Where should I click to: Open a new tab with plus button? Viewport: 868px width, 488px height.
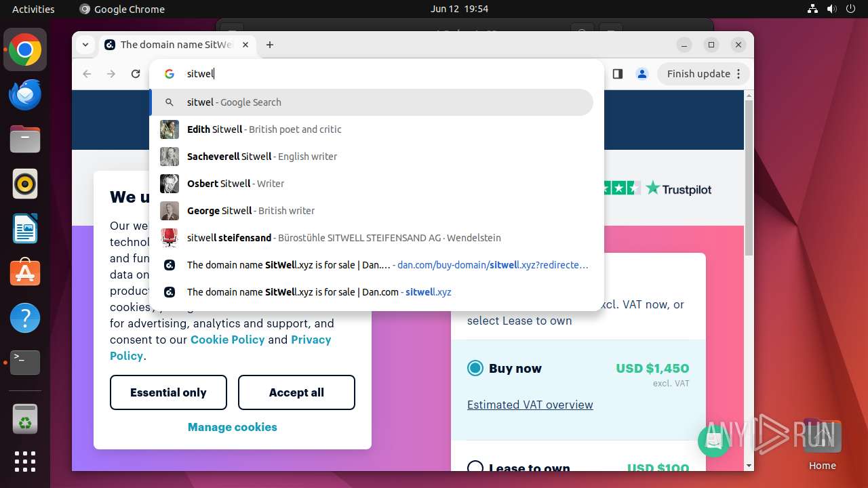point(270,45)
